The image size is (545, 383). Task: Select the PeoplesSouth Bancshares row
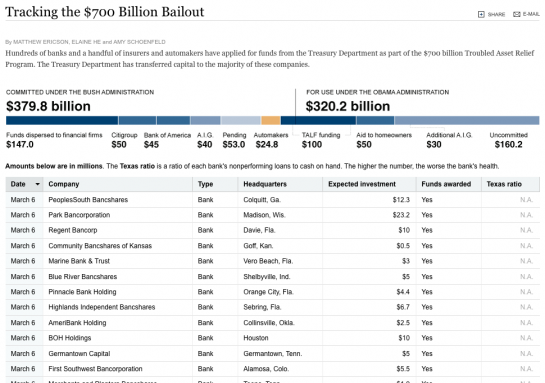tap(272, 200)
